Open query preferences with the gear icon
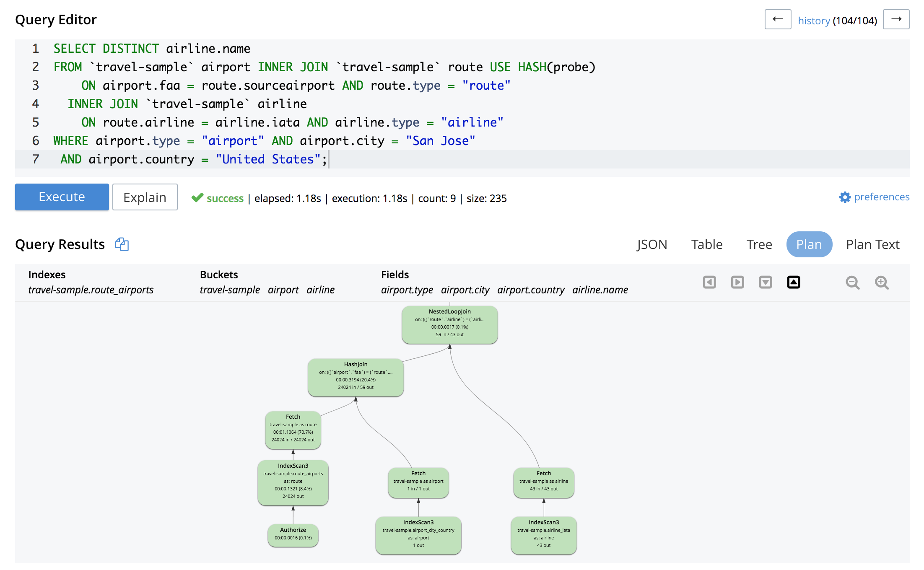The image size is (924, 570). coord(846,197)
